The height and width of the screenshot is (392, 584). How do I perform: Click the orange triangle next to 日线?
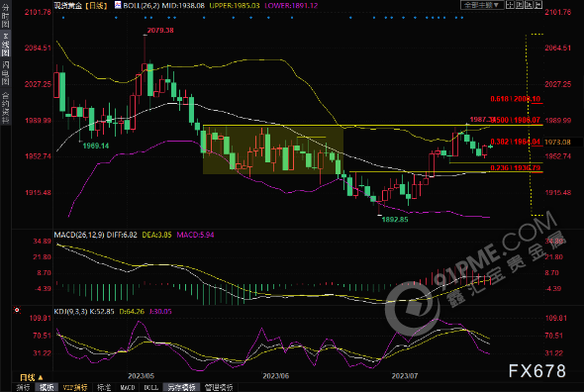[x=41, y=377]
